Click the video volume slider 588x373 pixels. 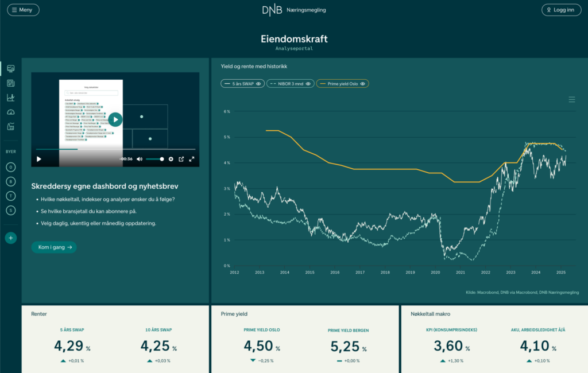[154, 159]
